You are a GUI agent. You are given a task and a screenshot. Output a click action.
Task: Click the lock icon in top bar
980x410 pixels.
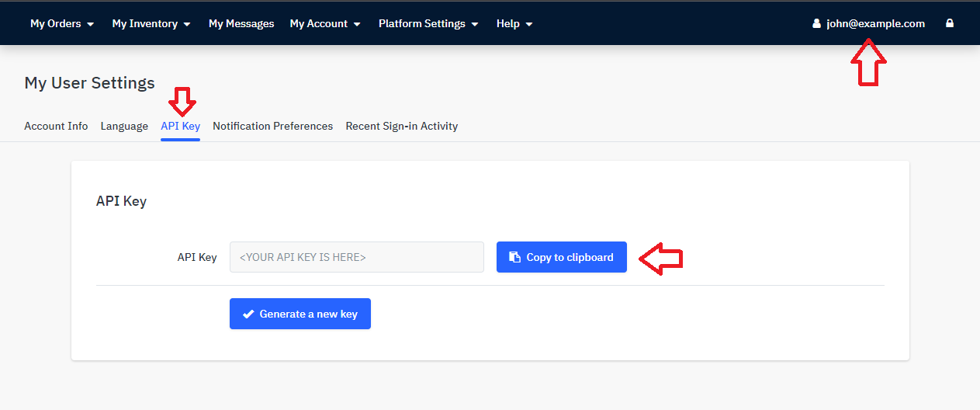[x=950, y=23]
